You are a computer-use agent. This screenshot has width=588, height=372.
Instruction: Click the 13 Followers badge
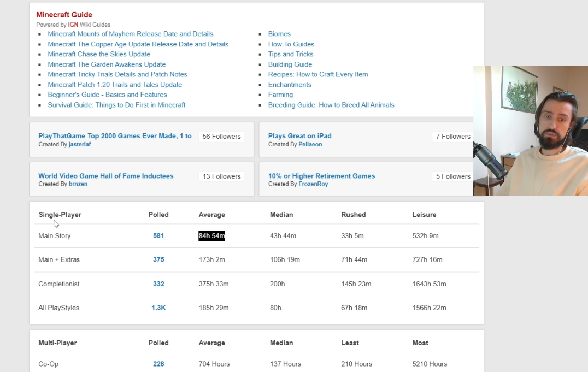click(x=222, y=176)
